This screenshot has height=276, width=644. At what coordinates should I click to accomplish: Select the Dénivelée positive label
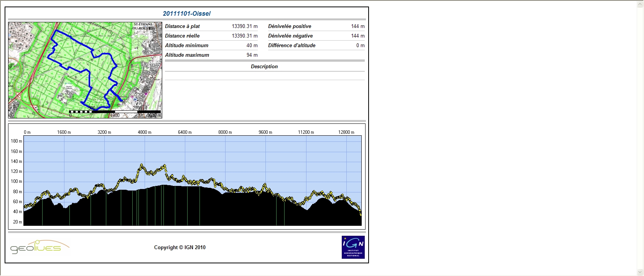[290, 26]
